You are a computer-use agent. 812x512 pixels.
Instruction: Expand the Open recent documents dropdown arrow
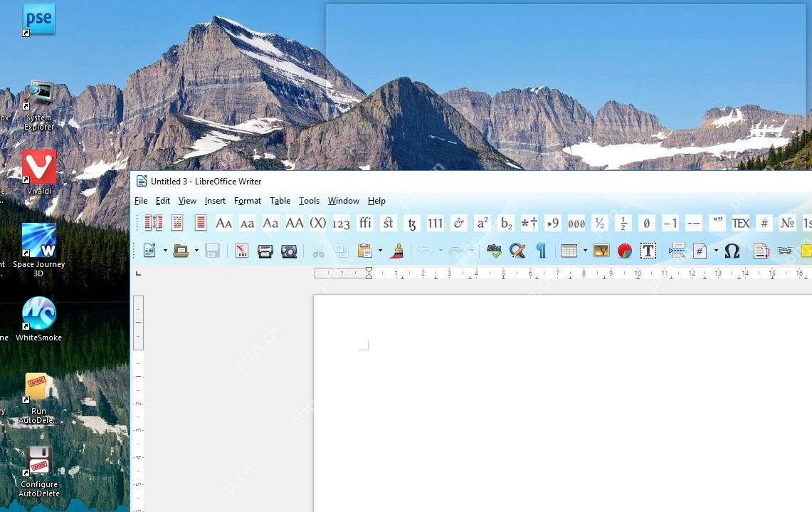[196, 251]
